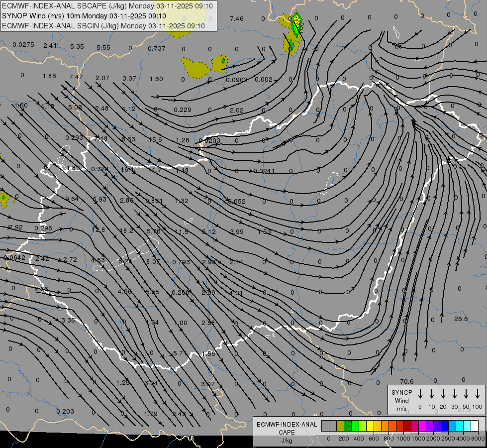Pick the dark red swatch right of 1000

[x=407, y=426]
